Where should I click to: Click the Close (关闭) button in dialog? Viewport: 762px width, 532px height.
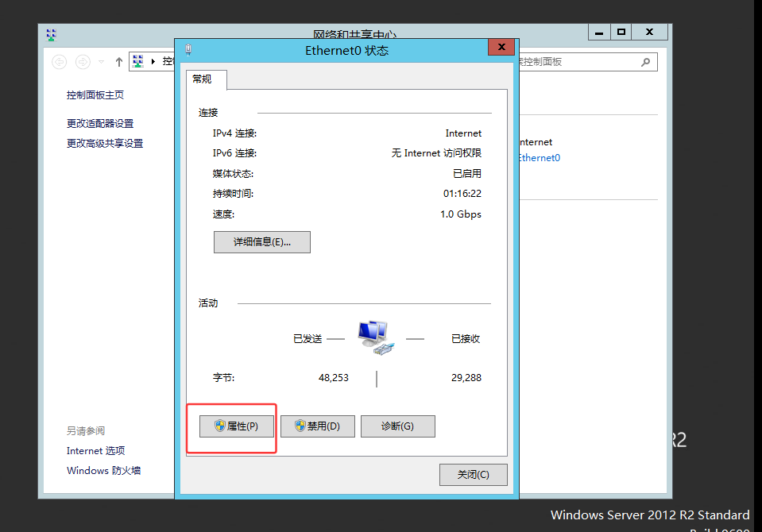(474, 475)
